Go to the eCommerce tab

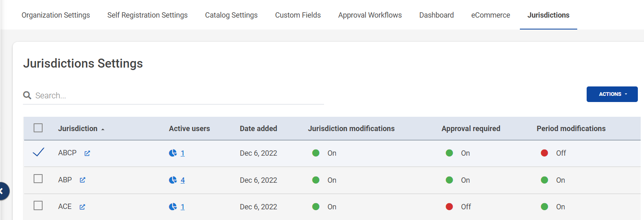[490, 15]
